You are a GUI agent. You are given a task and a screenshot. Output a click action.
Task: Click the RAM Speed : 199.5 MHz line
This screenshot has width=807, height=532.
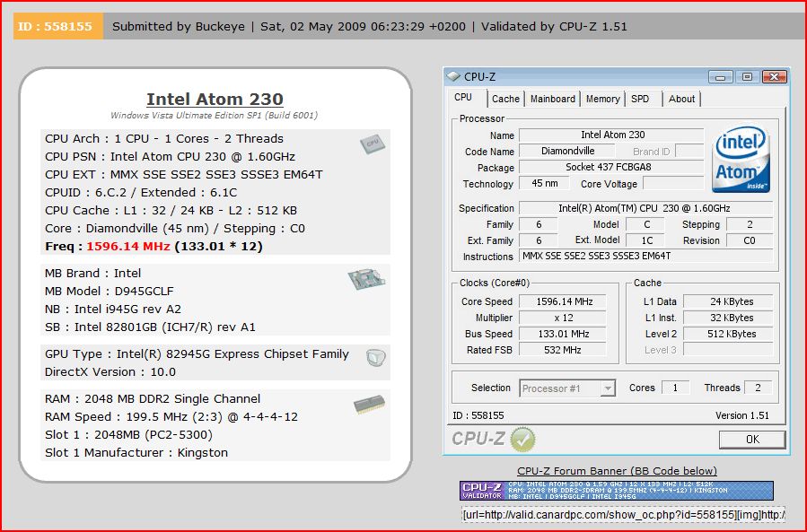pos(171,417)
